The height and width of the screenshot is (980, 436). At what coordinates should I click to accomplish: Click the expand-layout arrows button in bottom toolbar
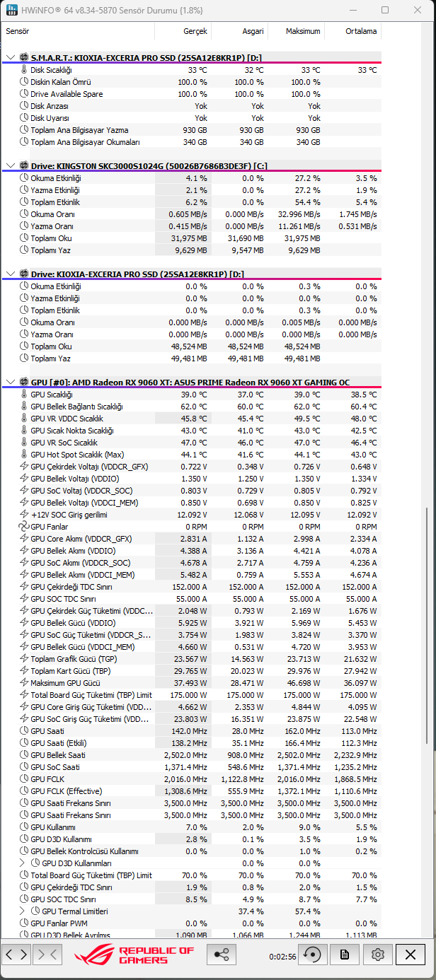16,955
